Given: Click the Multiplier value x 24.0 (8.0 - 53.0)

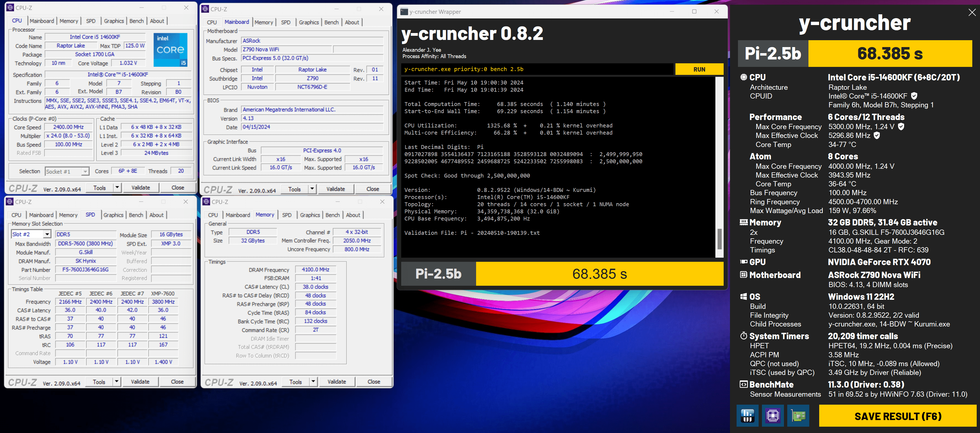Looking at the screenshot, I should point(69,136).
